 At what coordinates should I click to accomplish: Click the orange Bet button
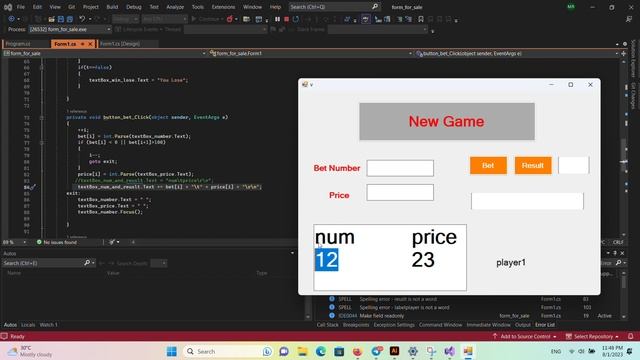coord(488,165)
